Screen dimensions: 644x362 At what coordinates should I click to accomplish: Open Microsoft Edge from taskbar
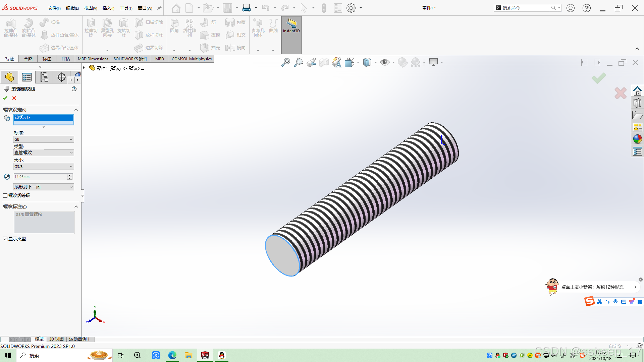(172, 355)
